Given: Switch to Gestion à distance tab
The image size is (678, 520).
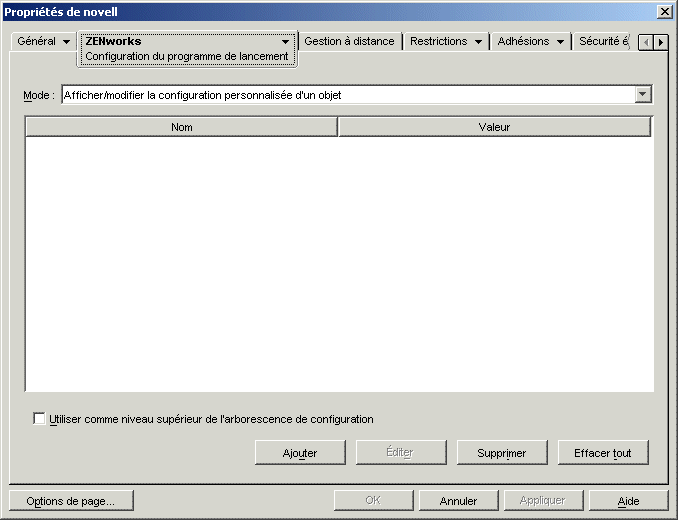Looking at the screenshot, I should click(x=349, y=41).
